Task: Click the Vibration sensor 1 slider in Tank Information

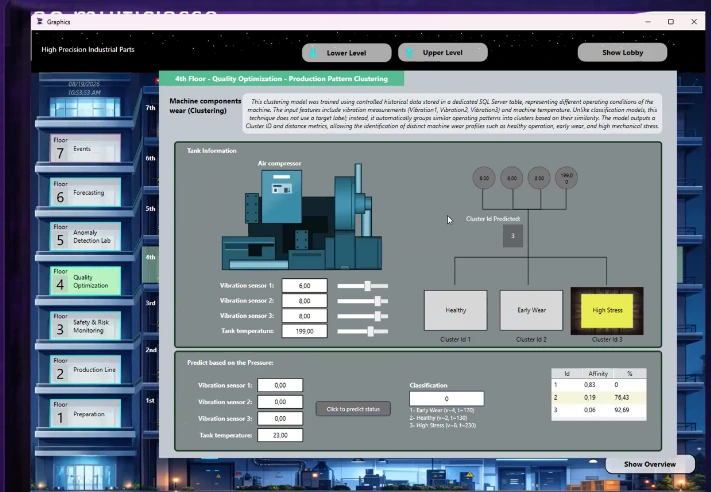Action: 362,286
